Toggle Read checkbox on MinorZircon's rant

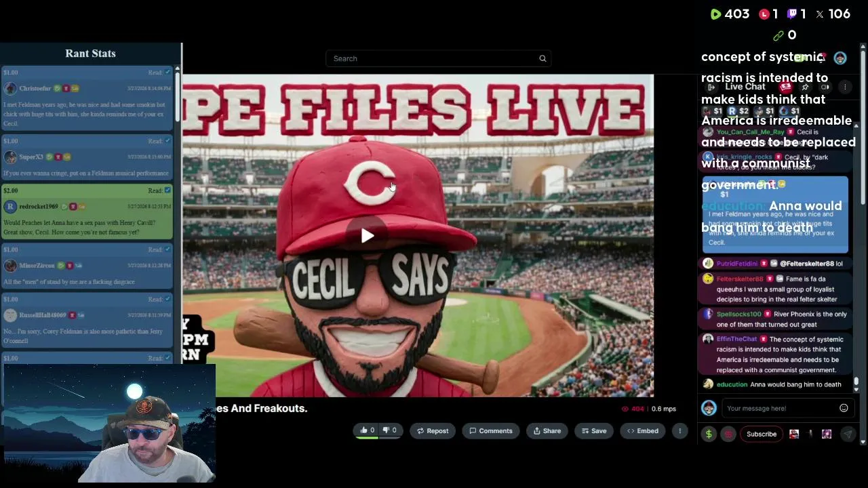(x=167, y=249)
